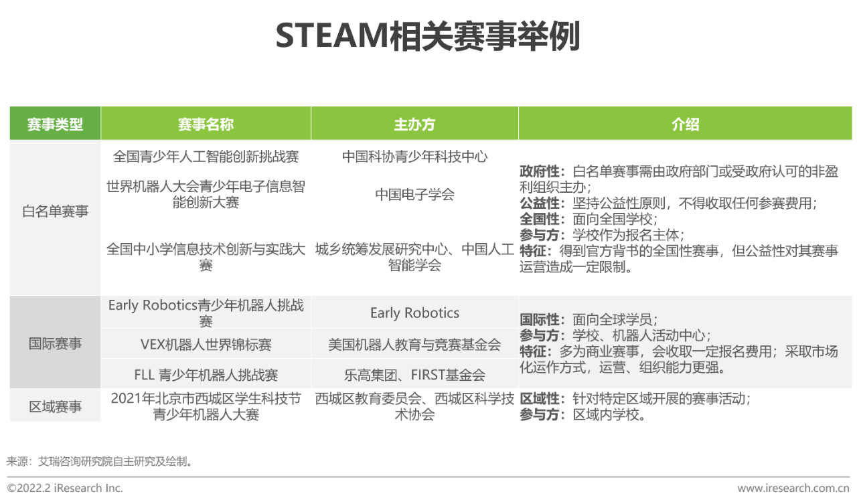Screen dimensions: 857x504
Task: Select the 介绍 column header
Action: (x=685, y=124)
